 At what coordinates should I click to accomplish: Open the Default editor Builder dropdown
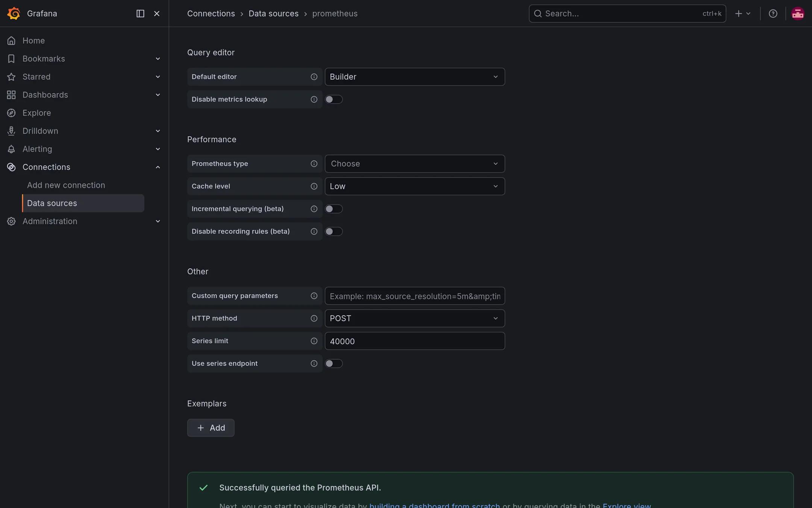415,77
